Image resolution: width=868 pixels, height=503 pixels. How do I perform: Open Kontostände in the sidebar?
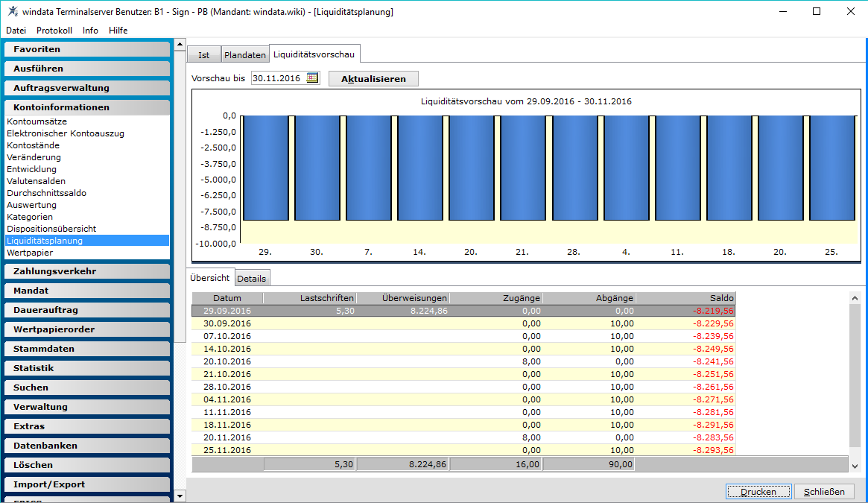coord(34,145)
